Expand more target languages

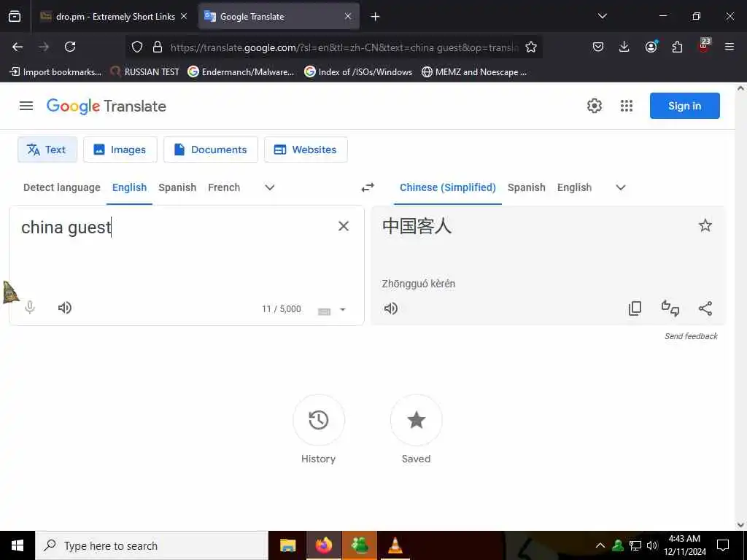[620, 187]
